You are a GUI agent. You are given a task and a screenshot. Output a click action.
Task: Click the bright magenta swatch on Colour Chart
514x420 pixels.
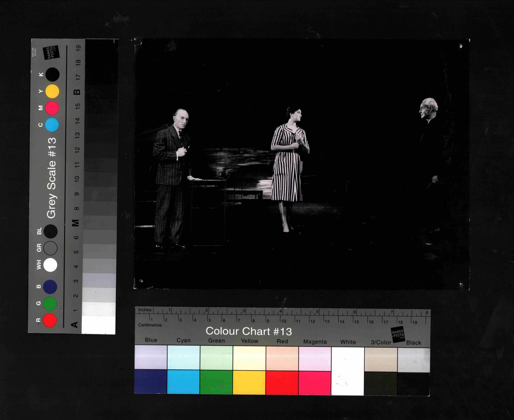(x=315, y=382)
